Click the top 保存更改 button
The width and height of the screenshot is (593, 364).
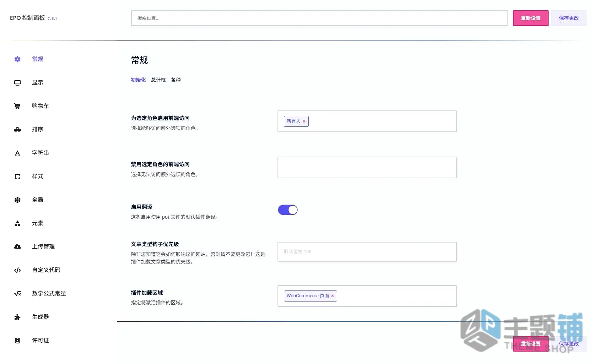(568, 18)
